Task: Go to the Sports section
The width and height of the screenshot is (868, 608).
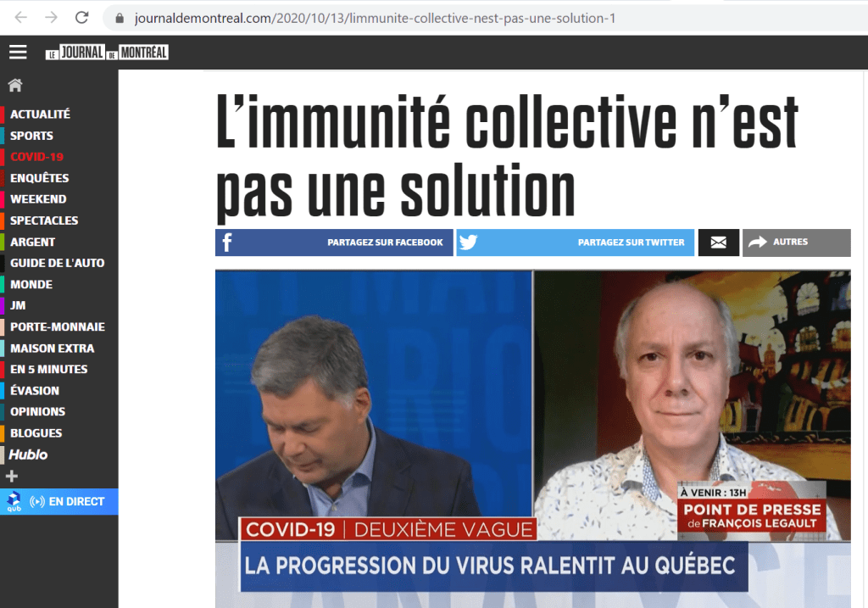Action: 31,136
